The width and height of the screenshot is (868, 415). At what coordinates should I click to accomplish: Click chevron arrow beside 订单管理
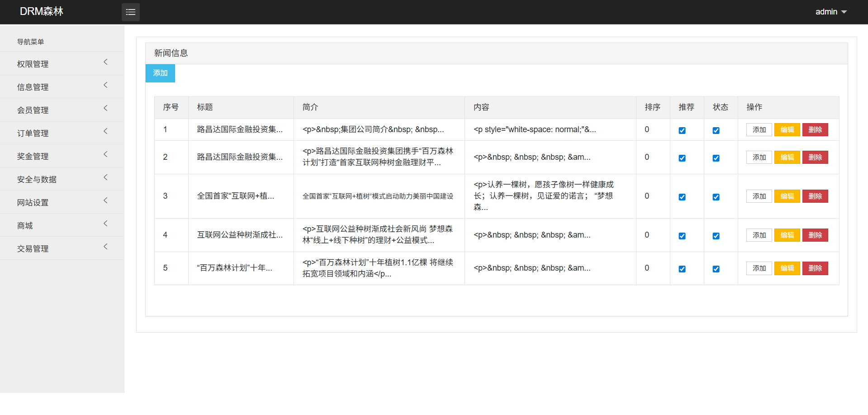[x=105, y=131]
